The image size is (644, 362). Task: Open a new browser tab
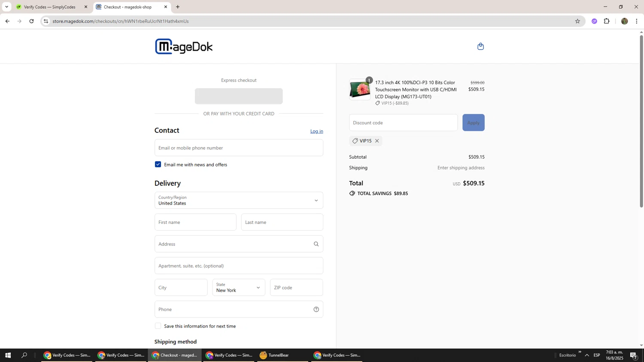click(178, 7)
